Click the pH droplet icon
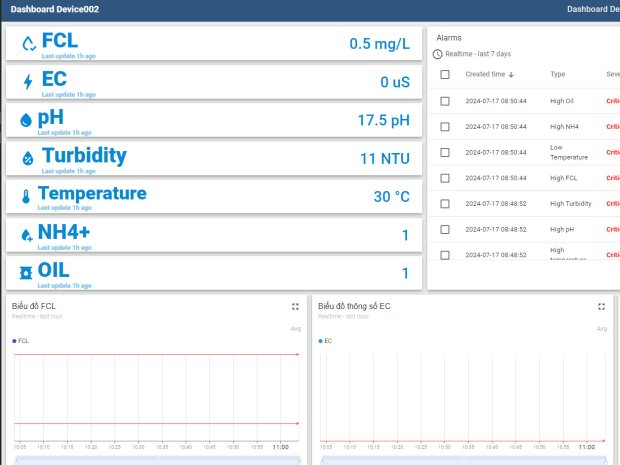Image resolution: width=620 pixels, height=465 pixels. click(x=27, y=120)
